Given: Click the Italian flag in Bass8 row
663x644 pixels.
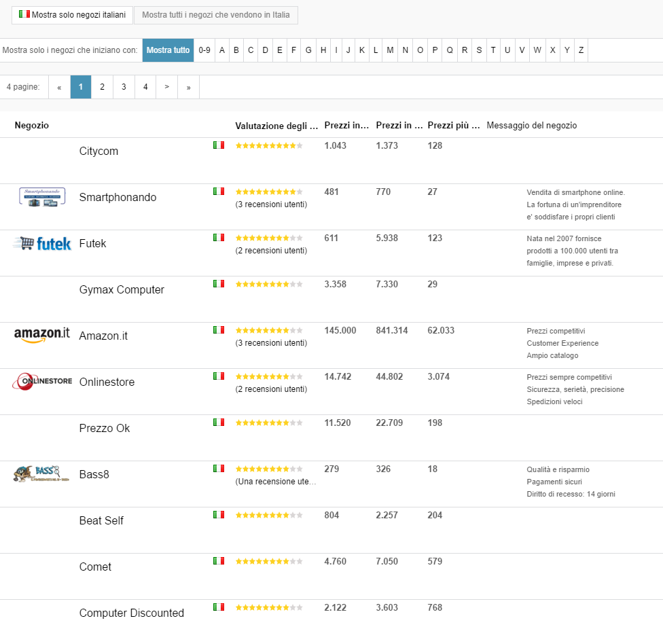Looking at the screenshot, I should (219, 469).
